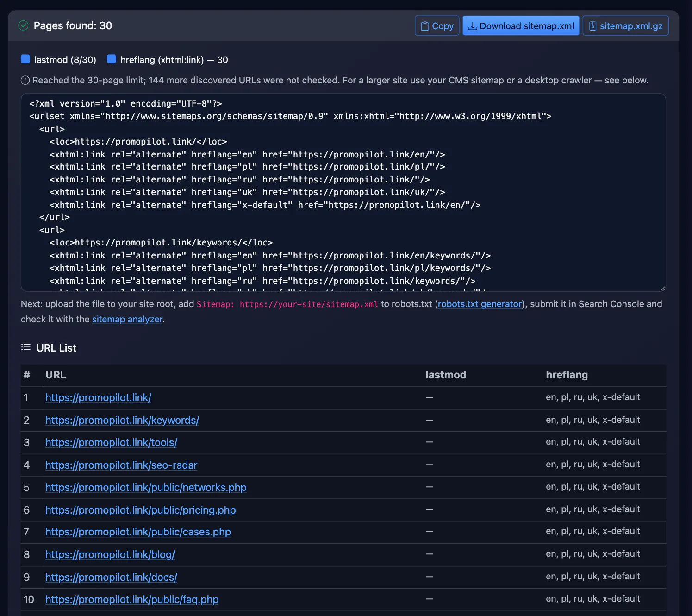
Task: Click the hreflang column header
Action: tap(567, 375)
